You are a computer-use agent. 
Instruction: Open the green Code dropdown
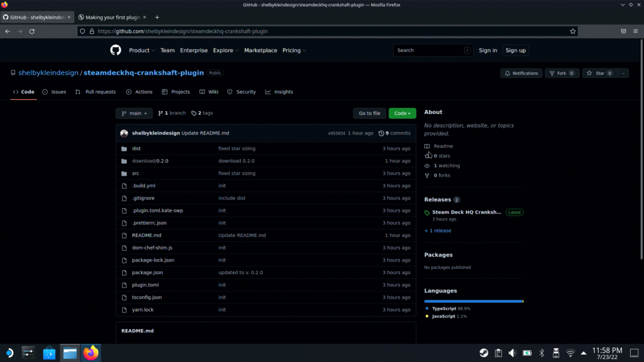tap(402, 113)
